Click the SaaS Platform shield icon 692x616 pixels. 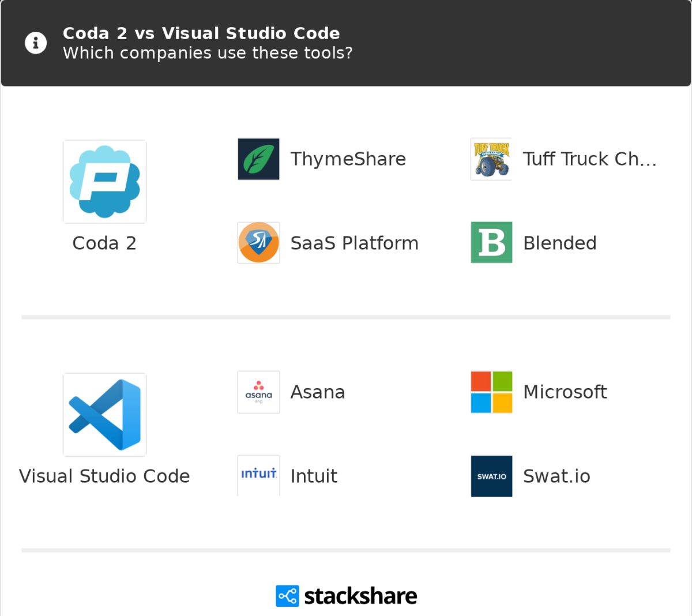tap(259, 243)
